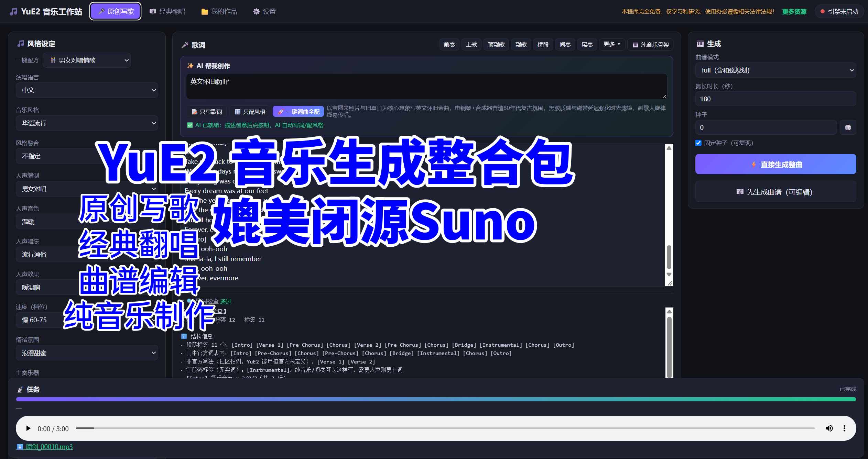Expand the 情绪氛围 dropdown
This screenshot has height=459, width=868.
[x=87, y=353]
